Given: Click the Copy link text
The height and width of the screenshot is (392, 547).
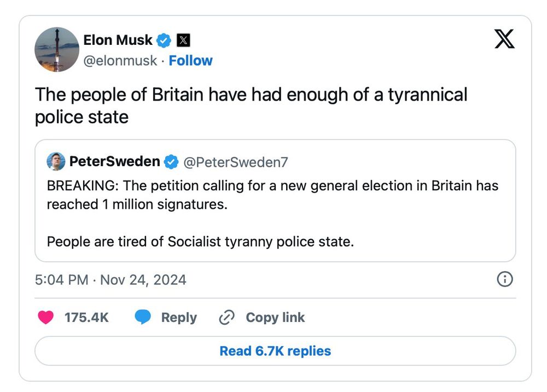Looking at the screenshot, I should coord(275,318).
